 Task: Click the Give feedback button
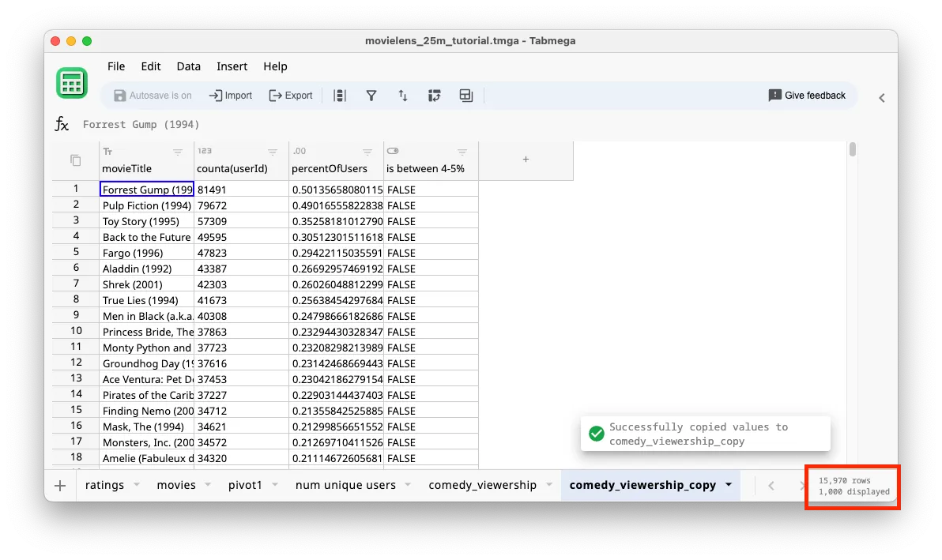click(807, 95)
